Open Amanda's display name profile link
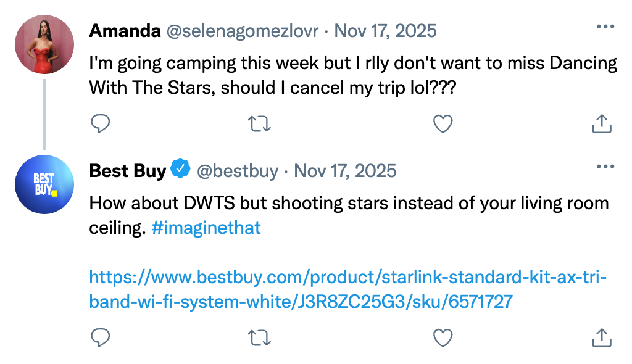The image size is (632, 364). 125,30
